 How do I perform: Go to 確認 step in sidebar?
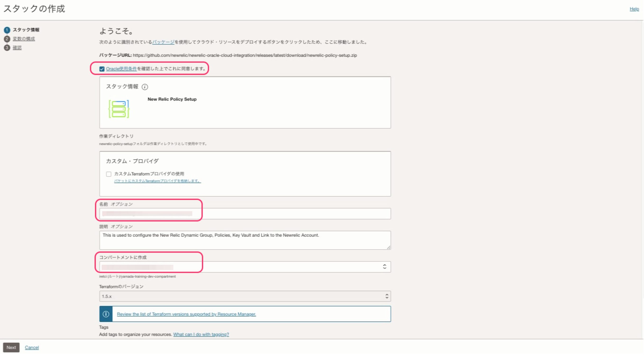coord(17,48)
